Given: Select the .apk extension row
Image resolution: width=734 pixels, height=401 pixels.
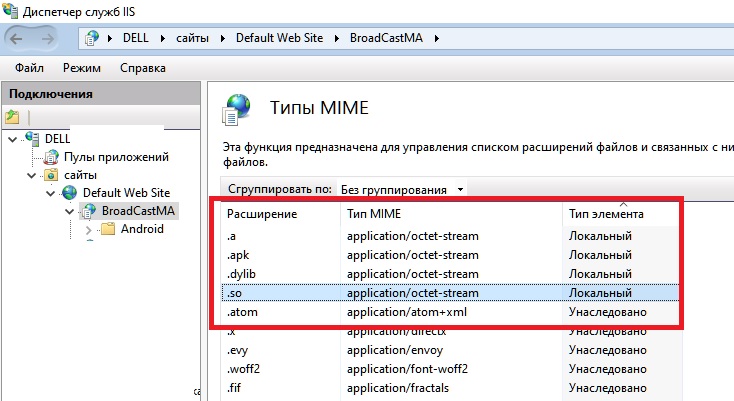Looking at the screenshot, I should point(450,255).
